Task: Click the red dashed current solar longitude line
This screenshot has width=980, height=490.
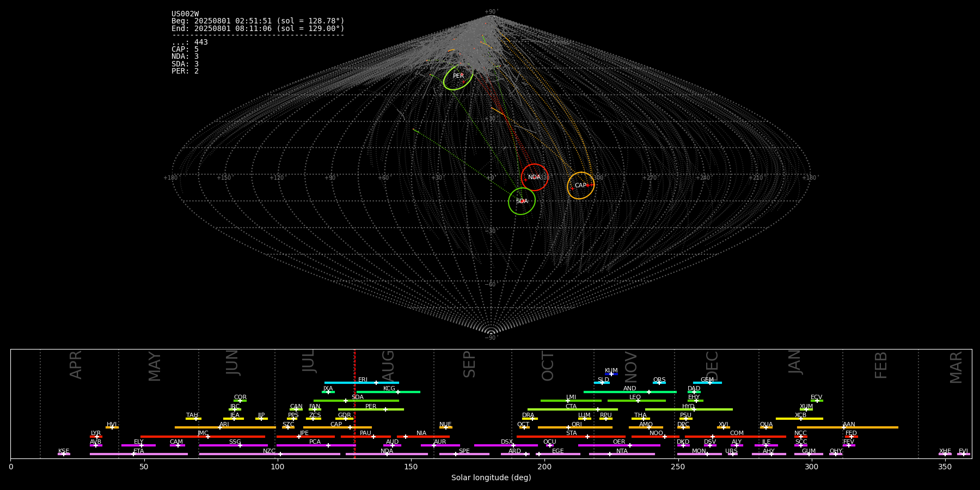Action: click(354, 403)
